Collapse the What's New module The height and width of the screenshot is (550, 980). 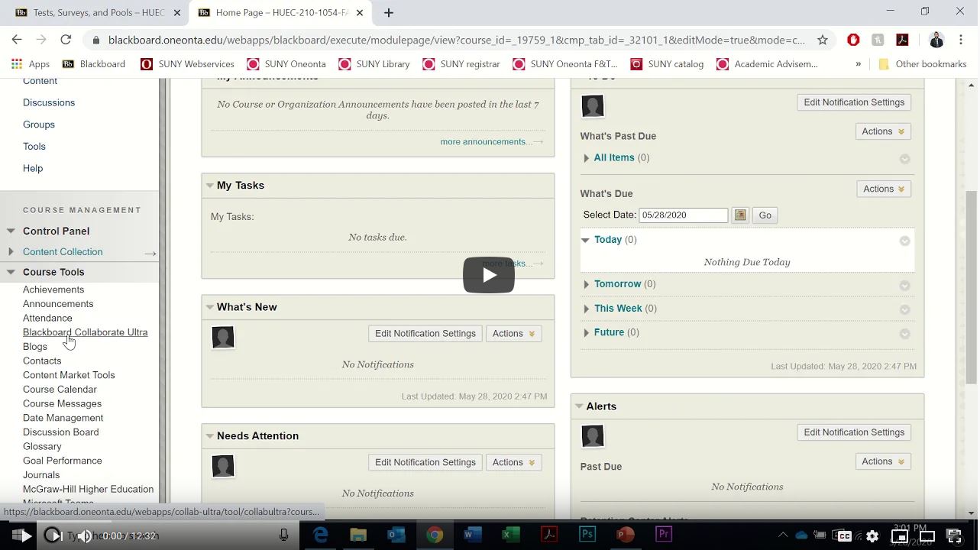point(209,307)
